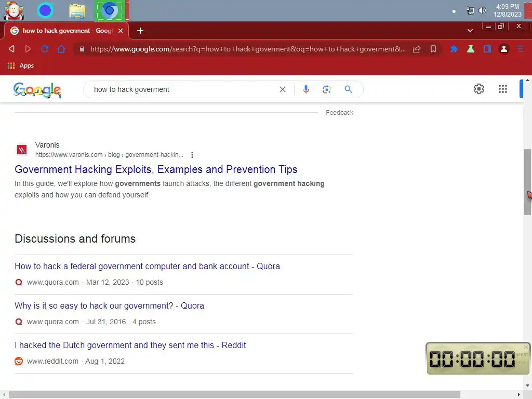532x399 pixels.
Task: Open the Feedback link
Action: tap(339, 113)
